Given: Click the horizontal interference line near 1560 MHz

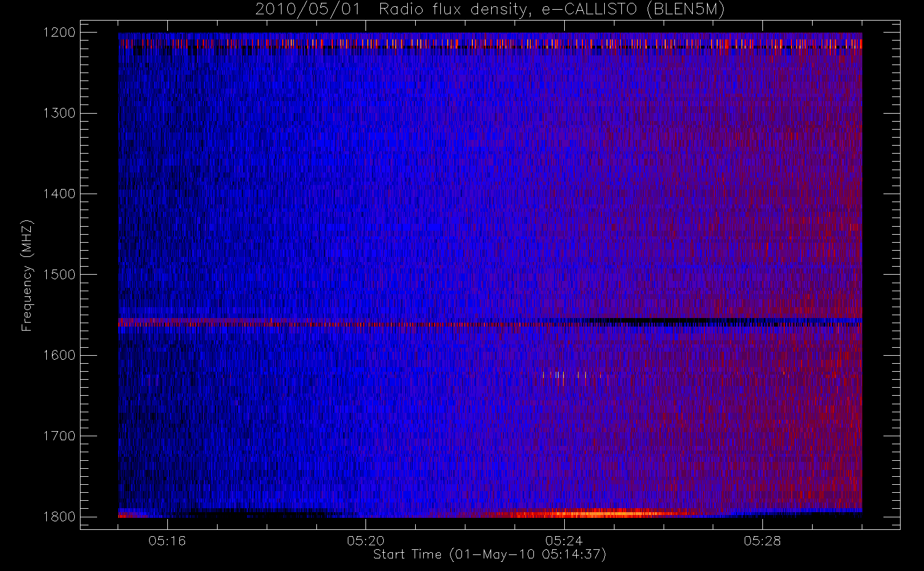Looking at the screenshot, I should click(x=490, y=323).
